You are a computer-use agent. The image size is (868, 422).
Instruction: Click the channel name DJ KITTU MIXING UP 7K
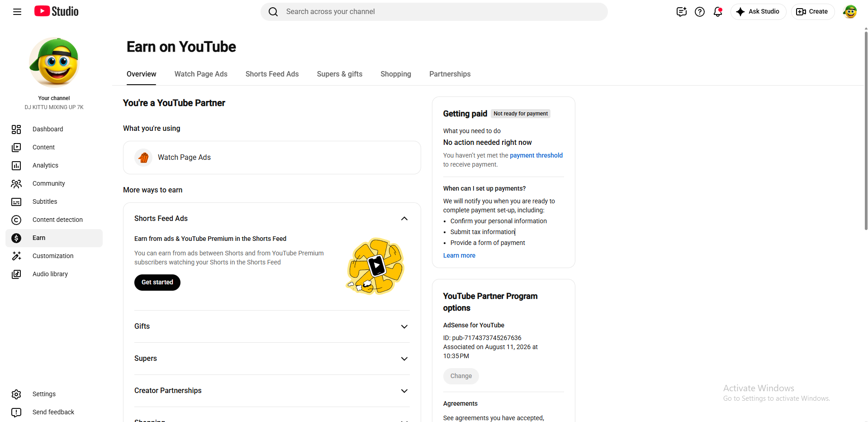pos(54,107)
